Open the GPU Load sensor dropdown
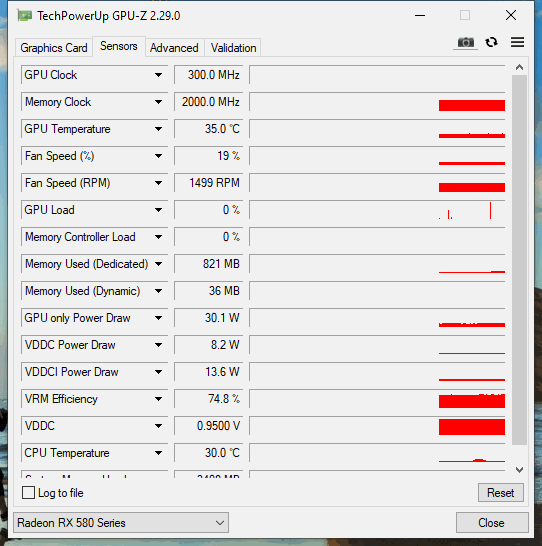The height and width of the screenshot is (546, 542). tap(158, 210)
